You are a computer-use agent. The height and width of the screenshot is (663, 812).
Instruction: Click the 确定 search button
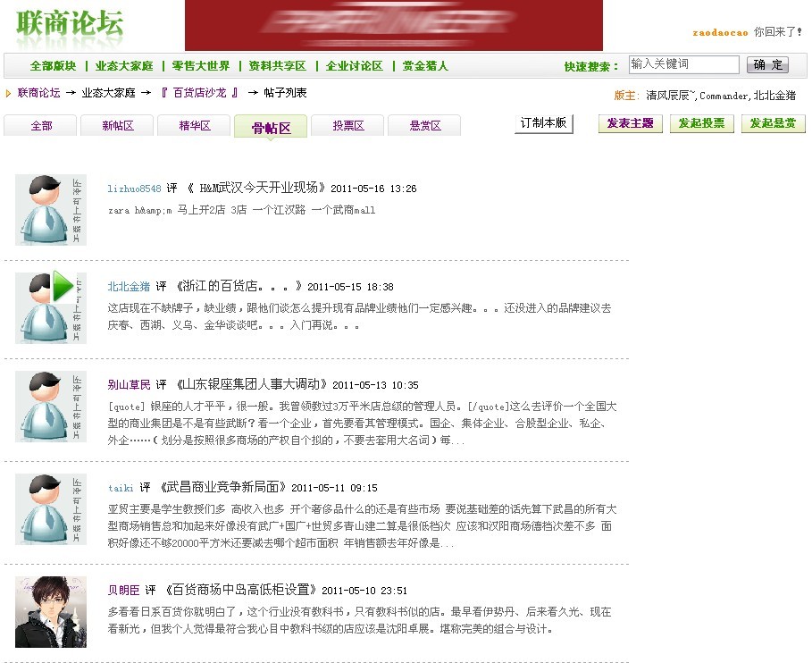click(767, 65)
